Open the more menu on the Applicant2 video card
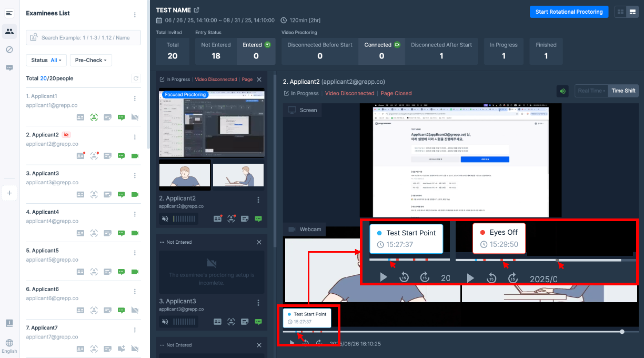 coord(258,200)
